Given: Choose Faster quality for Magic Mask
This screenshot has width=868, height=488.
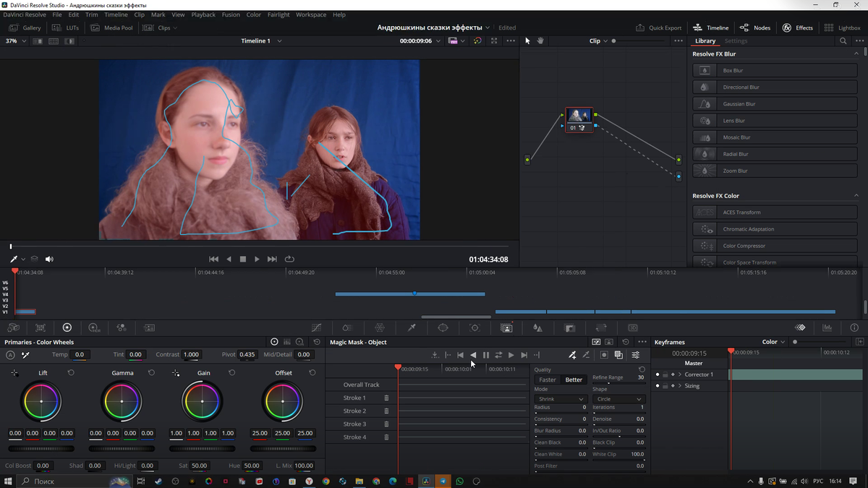Looking at the screenshot, I should point(548,380).
